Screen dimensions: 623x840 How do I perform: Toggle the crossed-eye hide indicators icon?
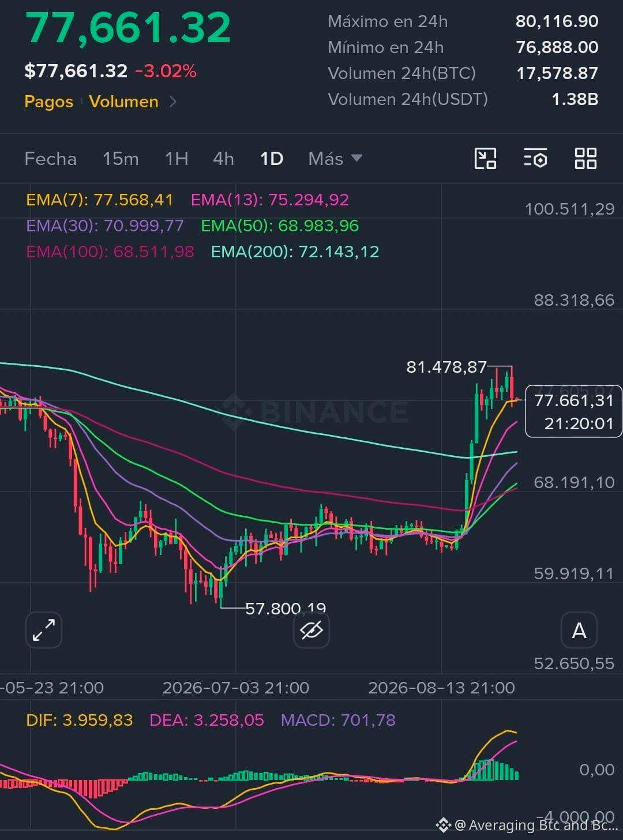[x=311, y=630]
